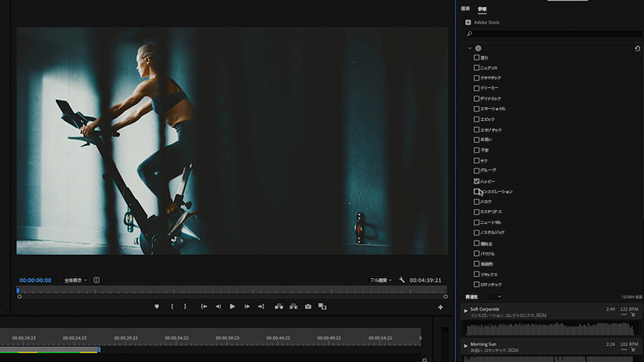Click the magnifier search icon
The image size is (644, 362).
click(x=469, y=34)
